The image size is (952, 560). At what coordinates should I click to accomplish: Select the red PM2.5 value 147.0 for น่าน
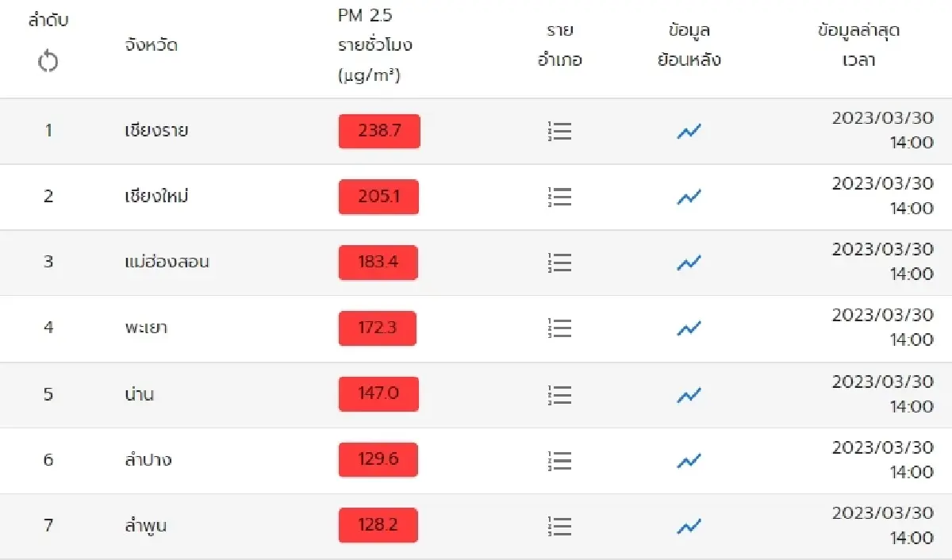[x=378, y=394]
